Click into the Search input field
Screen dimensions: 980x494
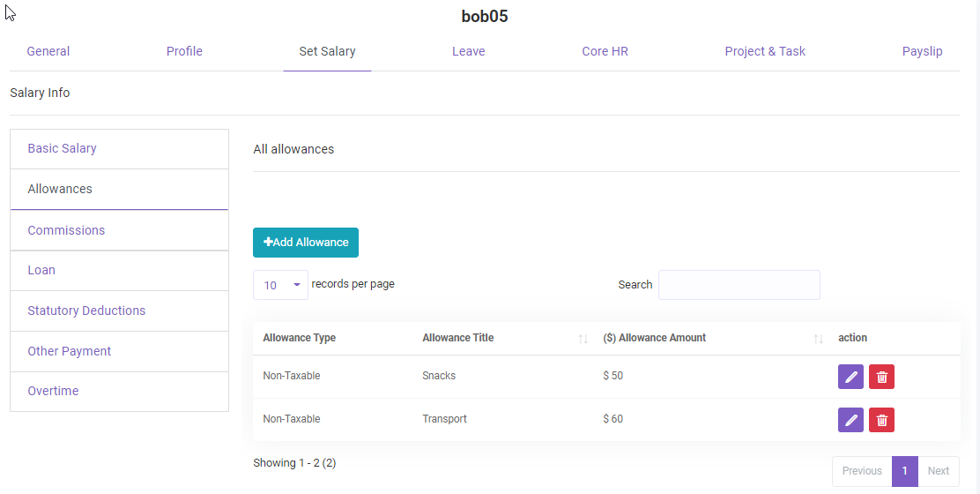(739, 285)
